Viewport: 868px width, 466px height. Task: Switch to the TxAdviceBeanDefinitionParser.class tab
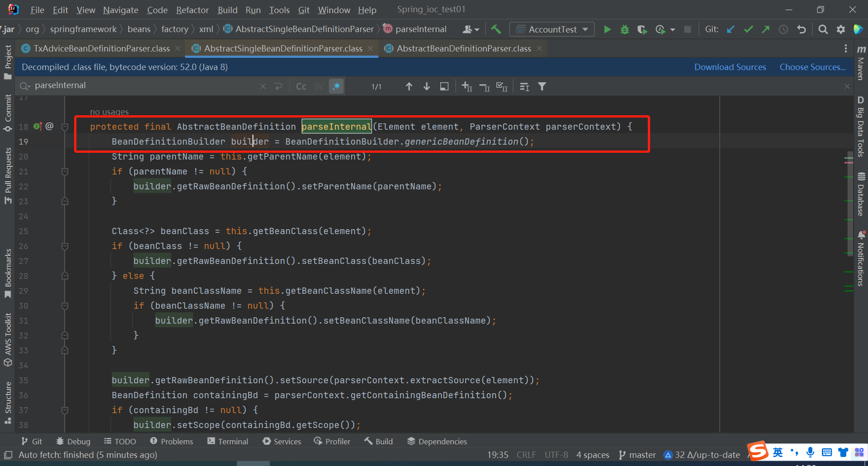[x=97, y=48]
